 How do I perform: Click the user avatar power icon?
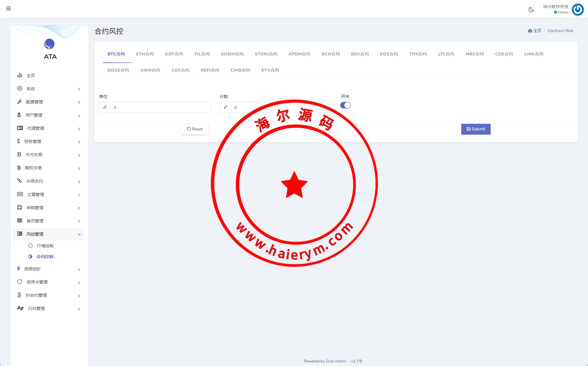578,10
